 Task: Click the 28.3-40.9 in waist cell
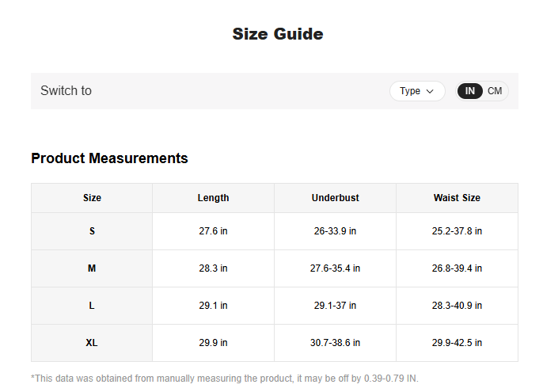tap(457, 306)
